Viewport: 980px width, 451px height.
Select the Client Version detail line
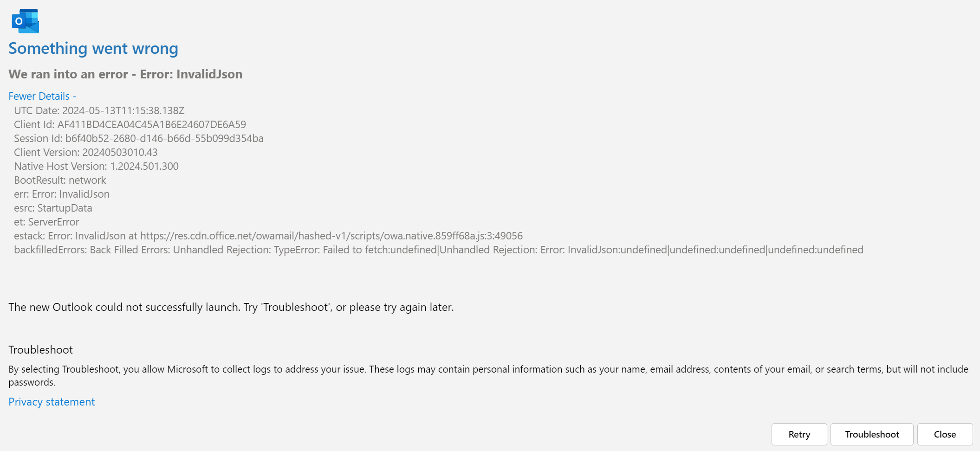click(x=86, y=152)
